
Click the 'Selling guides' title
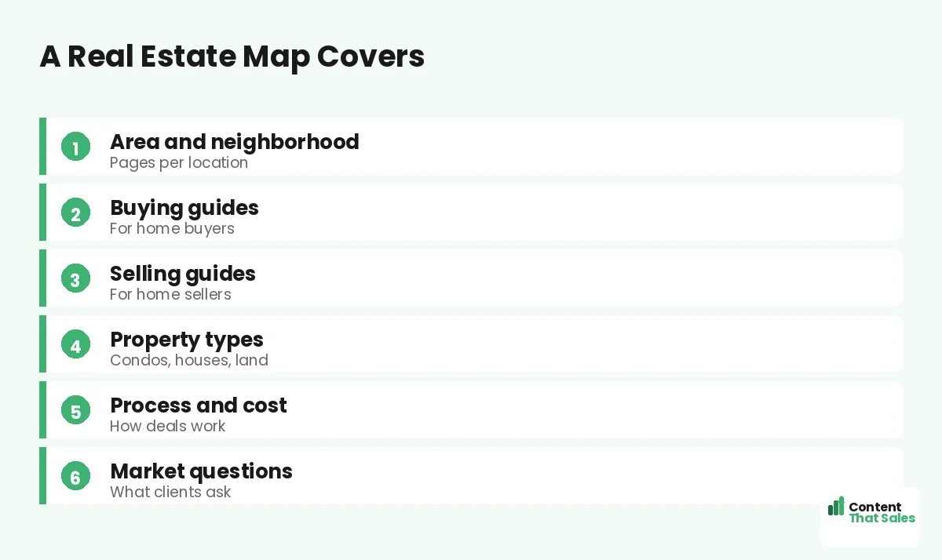183,274
